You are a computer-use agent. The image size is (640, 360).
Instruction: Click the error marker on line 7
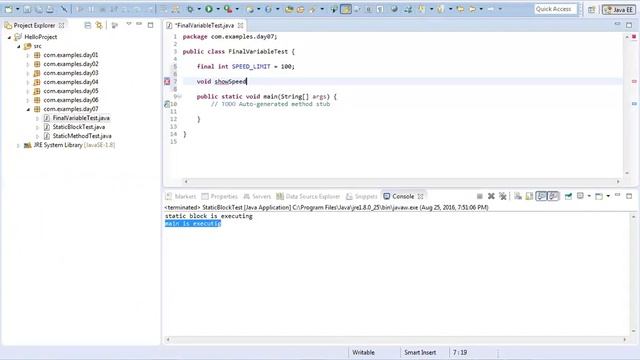[x=167, y=82]
